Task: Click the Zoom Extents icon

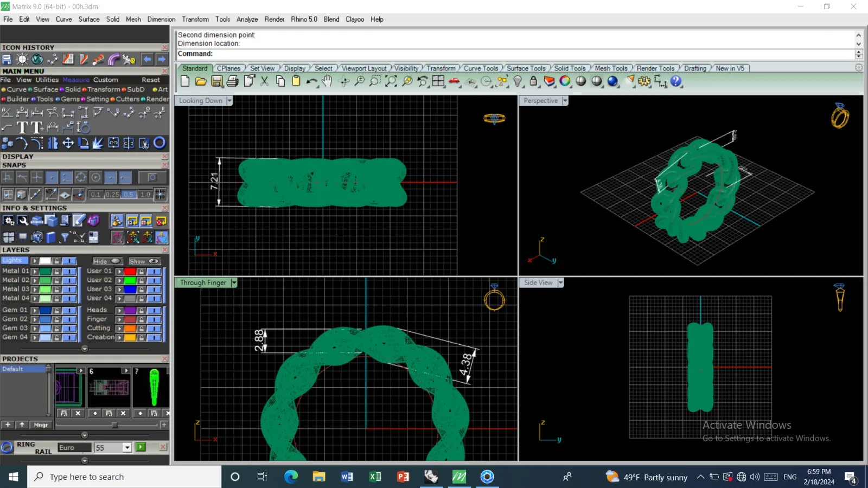Action: [x=391, y=81]
